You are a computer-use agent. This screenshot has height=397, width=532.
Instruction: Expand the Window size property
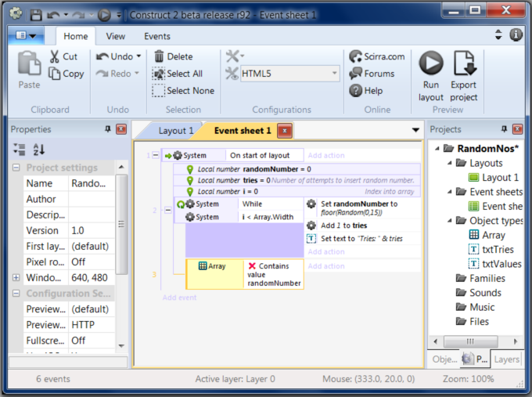click(x=16, y=277)
